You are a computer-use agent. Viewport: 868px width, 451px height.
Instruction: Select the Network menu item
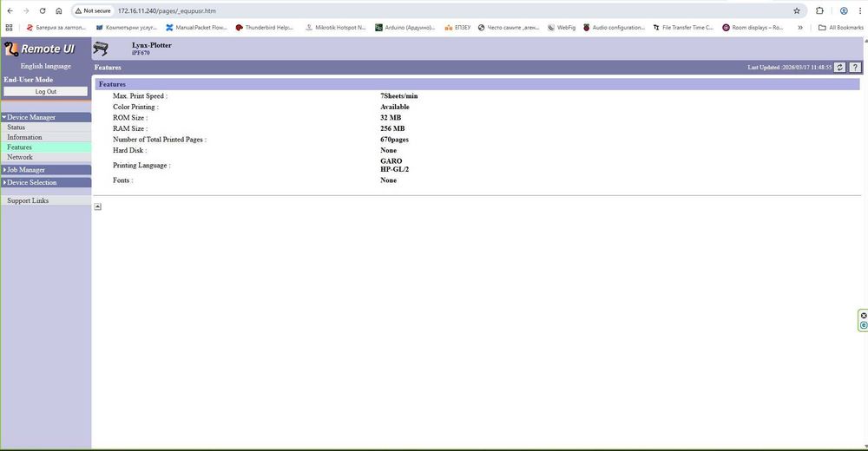pyautogui.click(x=20, y=157)
